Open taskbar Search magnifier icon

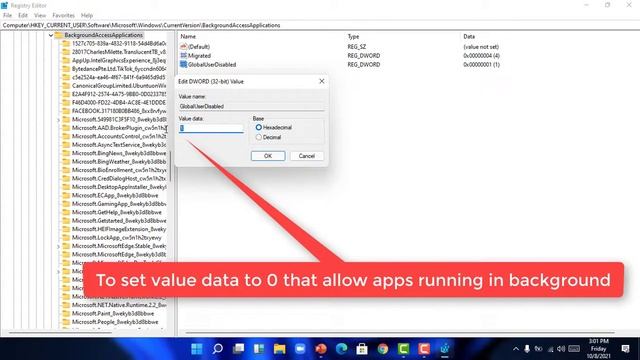point(218,349)
